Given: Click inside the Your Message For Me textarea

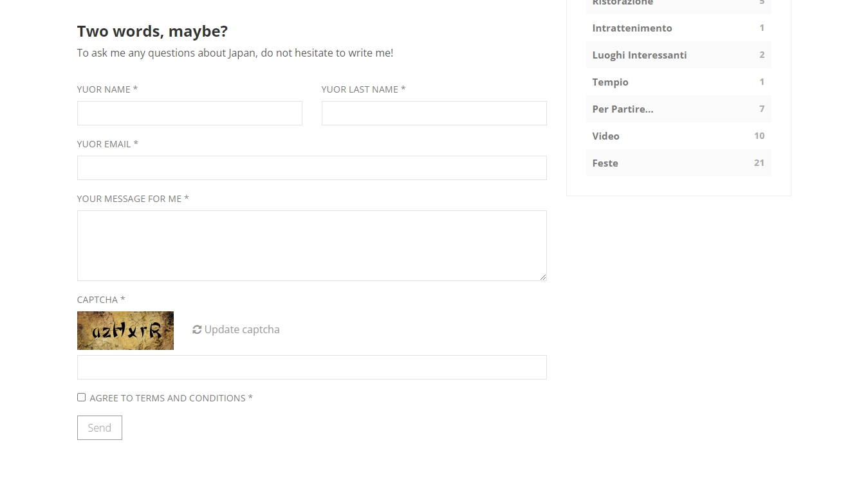Looking at the screenshot, I should [x=312, y=246].
